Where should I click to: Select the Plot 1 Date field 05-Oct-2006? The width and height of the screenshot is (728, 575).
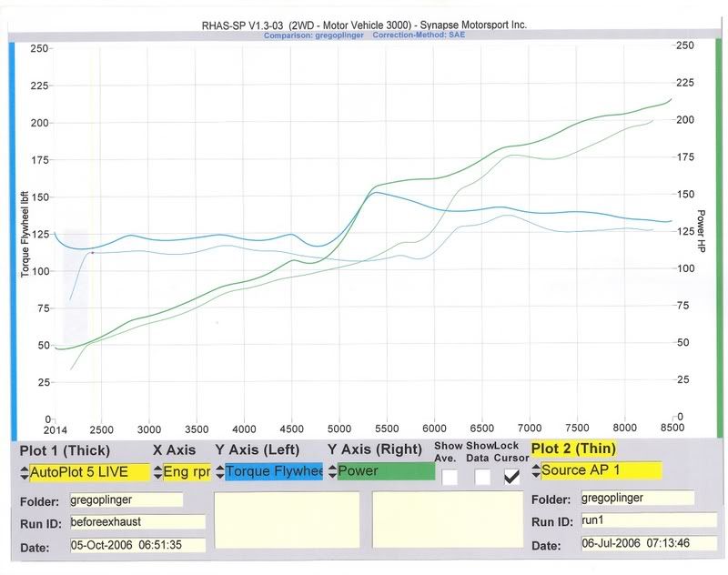pyautogui.click(x=136, y=545)
